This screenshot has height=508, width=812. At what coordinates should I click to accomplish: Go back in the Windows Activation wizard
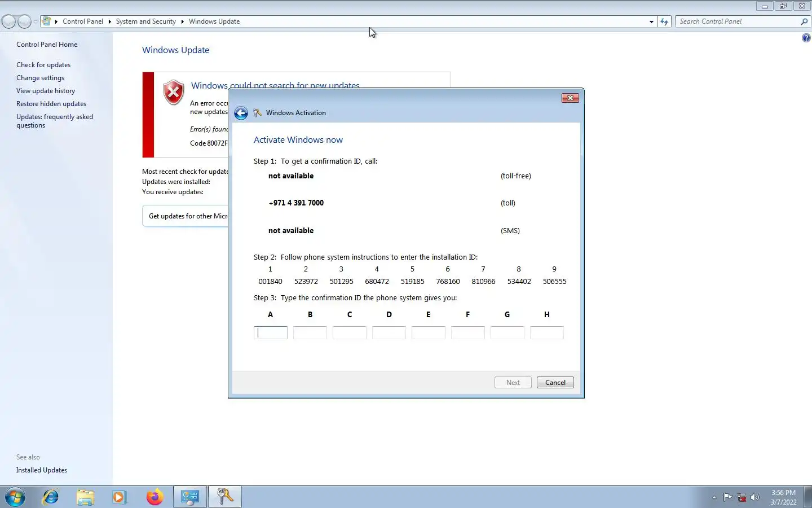click(x=241, y=113)
